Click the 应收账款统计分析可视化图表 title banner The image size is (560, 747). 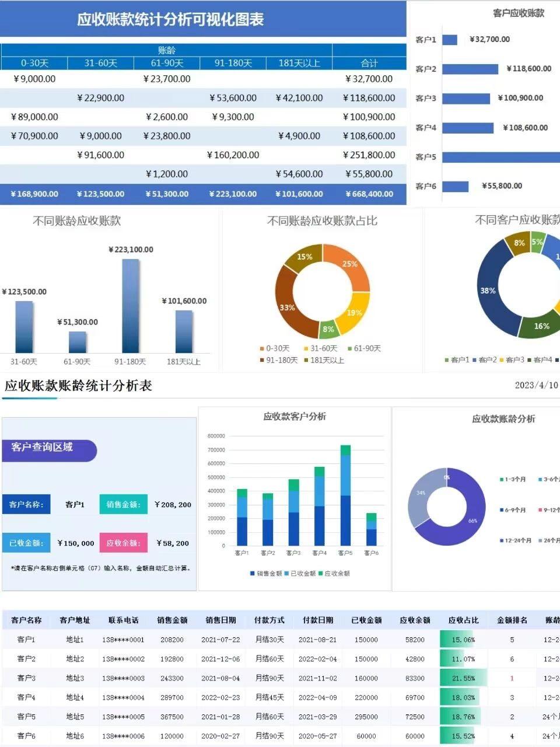click(203, 19)
